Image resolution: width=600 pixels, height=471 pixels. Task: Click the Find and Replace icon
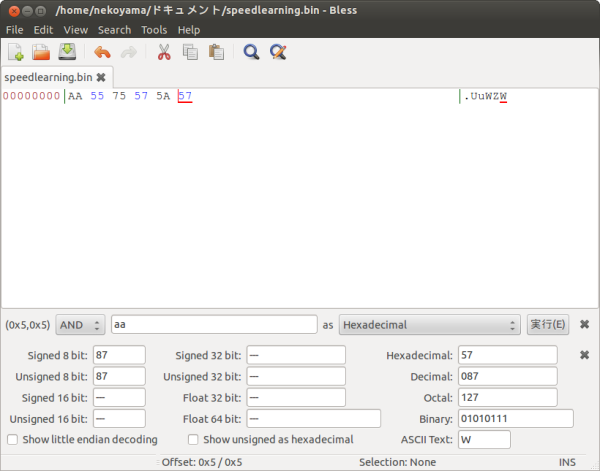click(x=278, y=52)
